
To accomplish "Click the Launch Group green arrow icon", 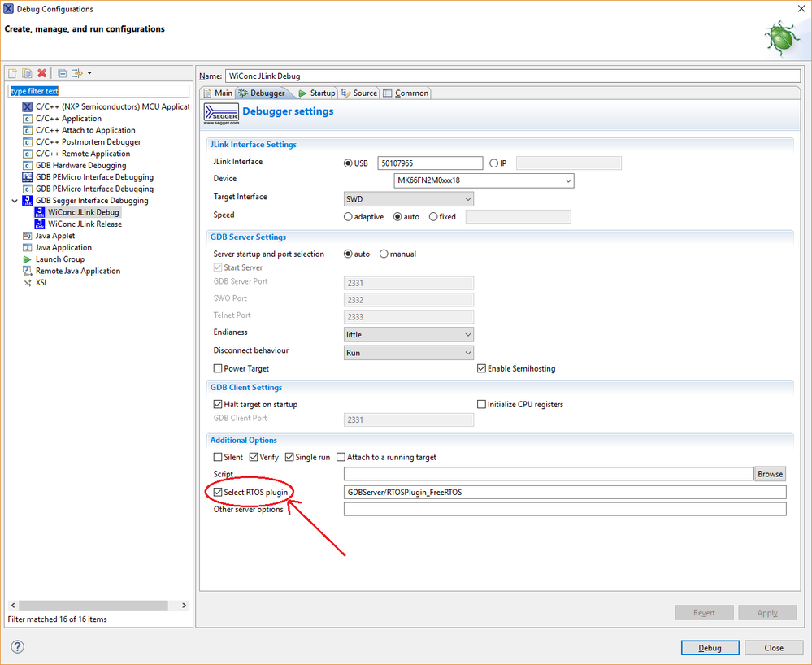I will pos(28,259).
